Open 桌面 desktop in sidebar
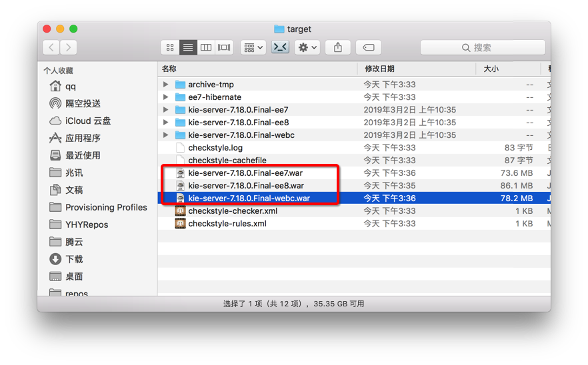Image resolution: width=588 pixels, height=365 pixels. click(x=74, y=276)
